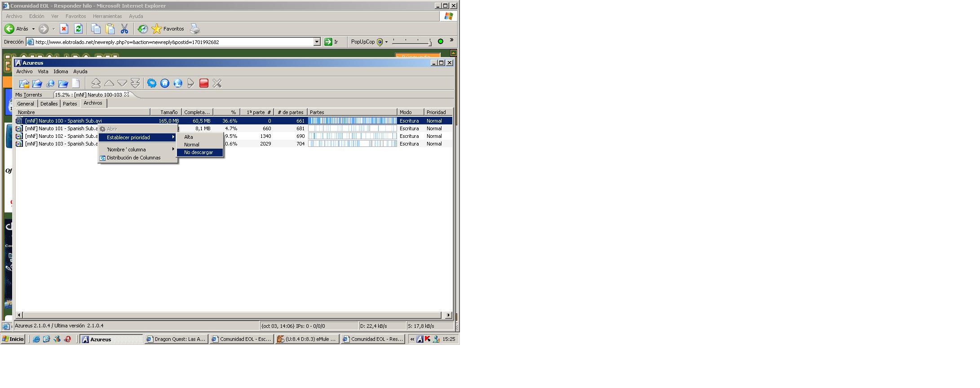Expand the 'Nombre' columna submenu

click(138, 150)
